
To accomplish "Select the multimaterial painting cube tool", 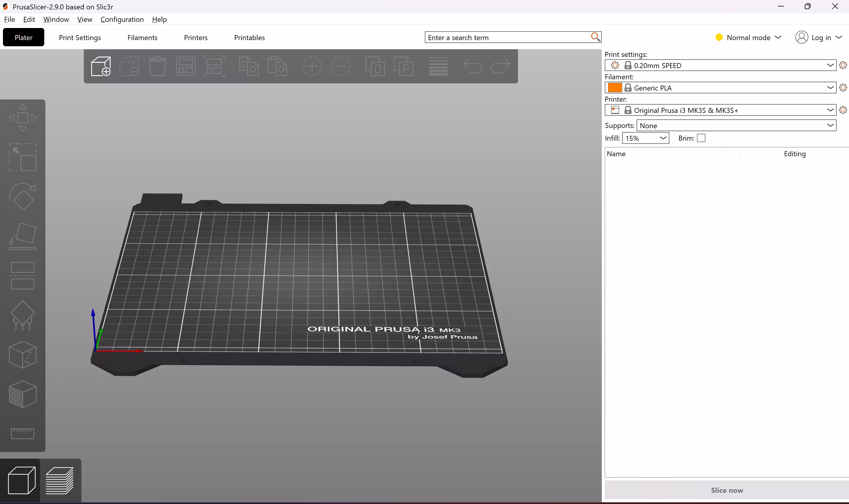I will point(22,394).
